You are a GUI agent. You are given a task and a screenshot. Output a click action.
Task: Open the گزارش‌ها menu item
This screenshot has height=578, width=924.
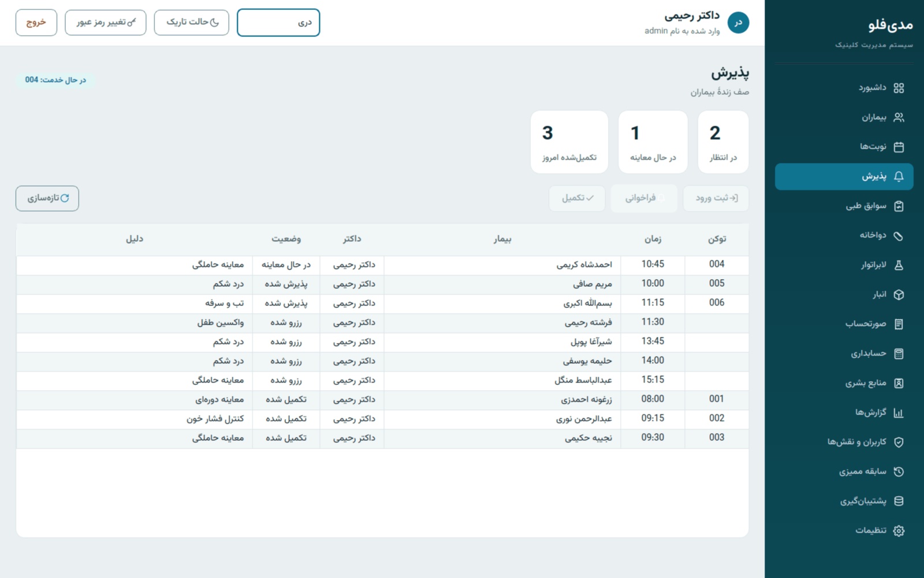tap(844, 413)
